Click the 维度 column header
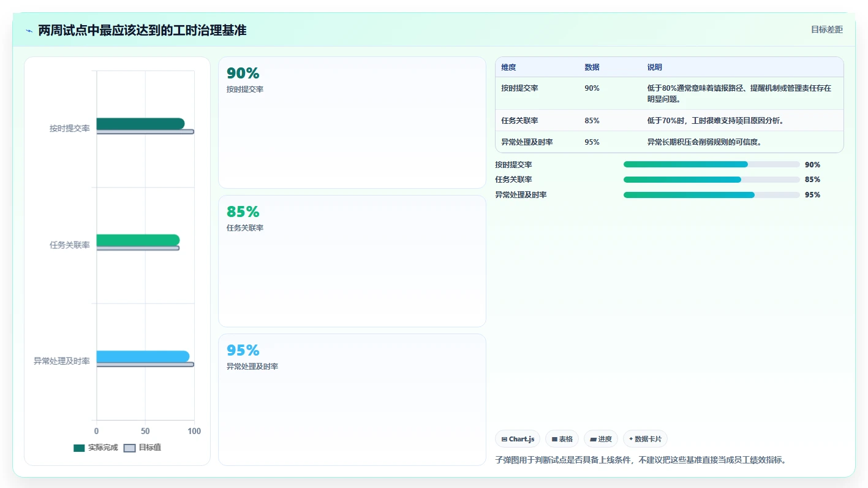 tap(508, 67)
